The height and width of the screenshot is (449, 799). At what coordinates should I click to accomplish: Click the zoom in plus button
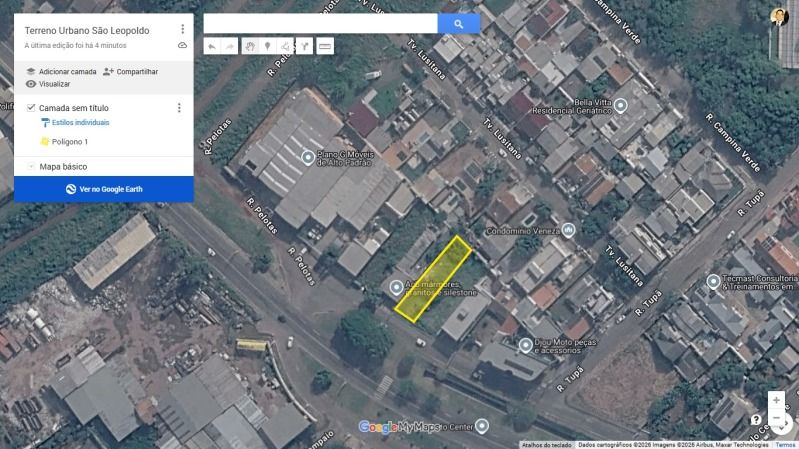[776, 400]
